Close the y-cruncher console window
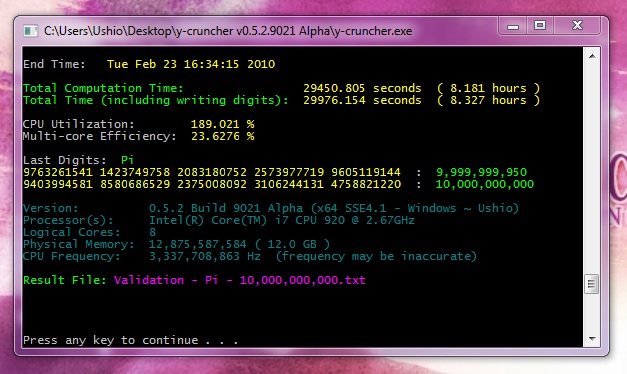 coord(577,26)
